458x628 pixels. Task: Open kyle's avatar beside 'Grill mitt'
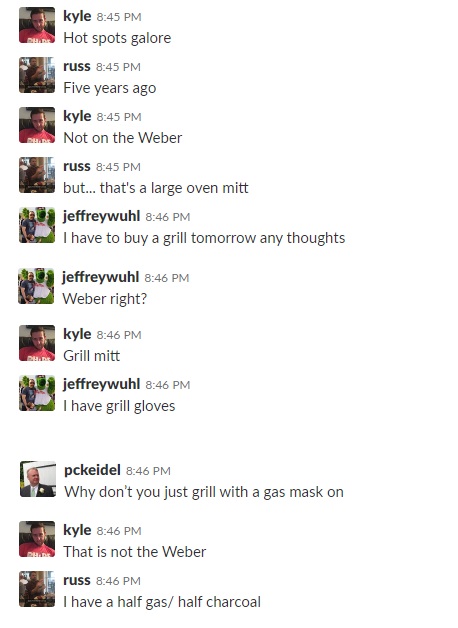click(37, 343)
